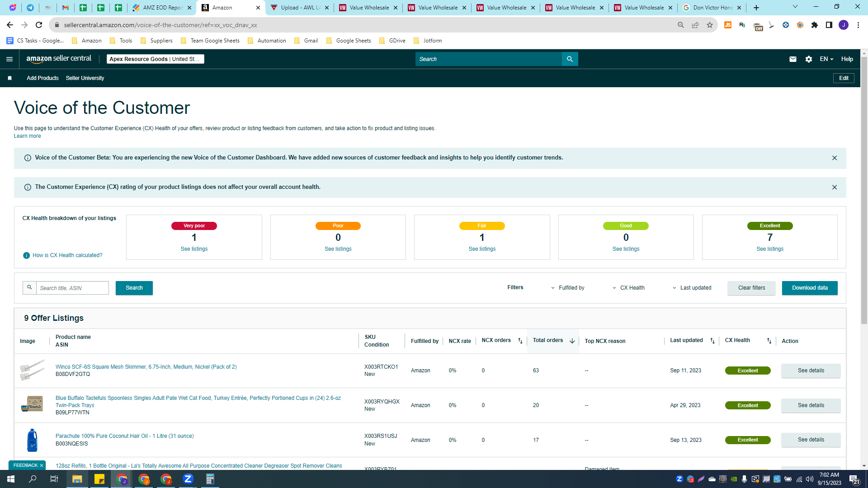The height and width of the screenshot is (488, 868).
Task: Expand the CX Health filter
Action: pyautogui.click(x=628, y=288)
